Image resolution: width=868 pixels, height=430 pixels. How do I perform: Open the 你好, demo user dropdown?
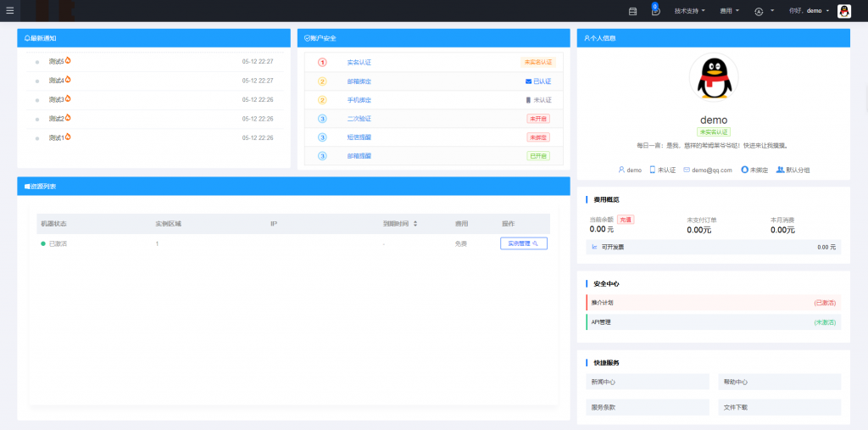810,11
